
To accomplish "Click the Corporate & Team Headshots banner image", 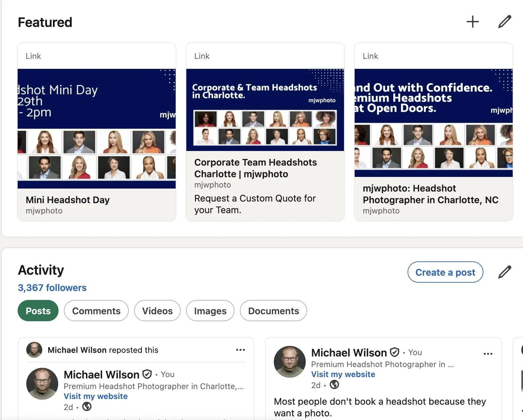I will coord(265,110).
